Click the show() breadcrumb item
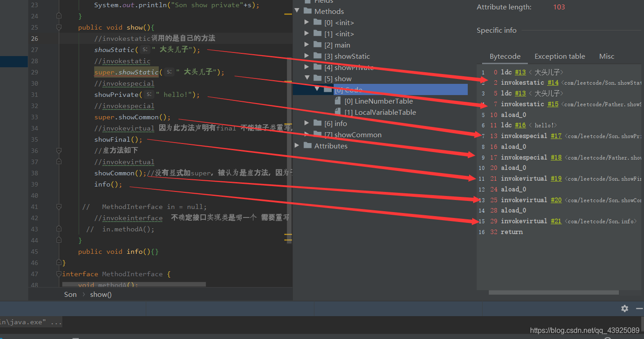 click(101, 294)
